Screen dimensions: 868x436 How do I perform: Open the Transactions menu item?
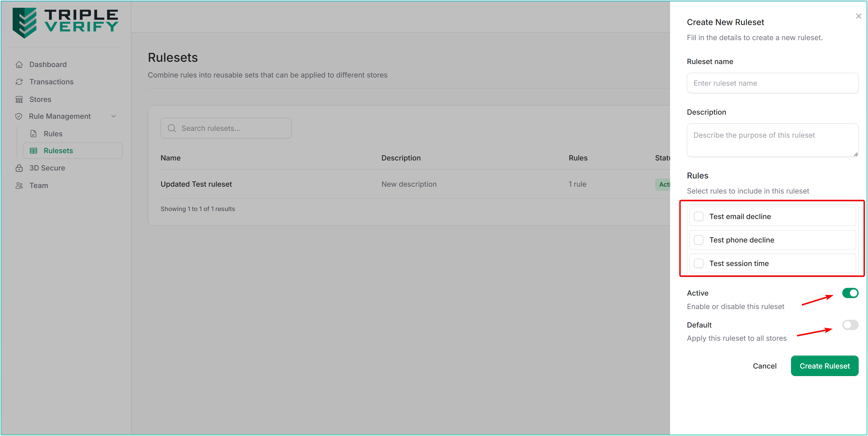(51, 82)
